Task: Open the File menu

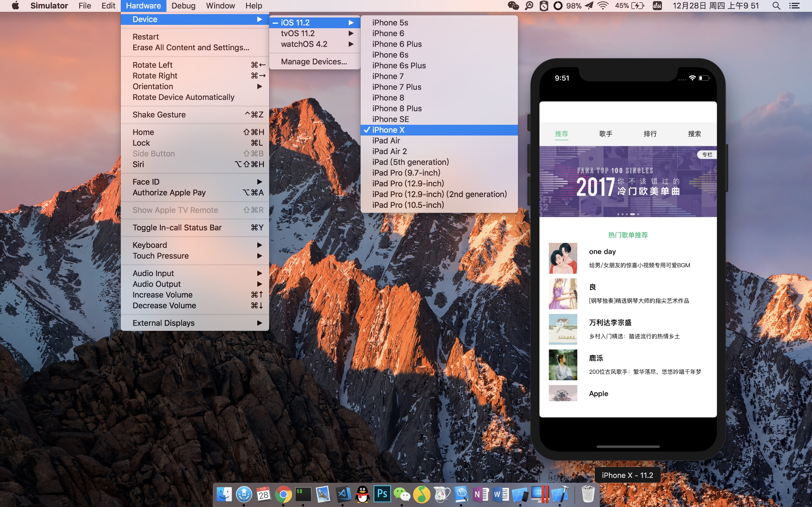Action: tap(84, 6)
